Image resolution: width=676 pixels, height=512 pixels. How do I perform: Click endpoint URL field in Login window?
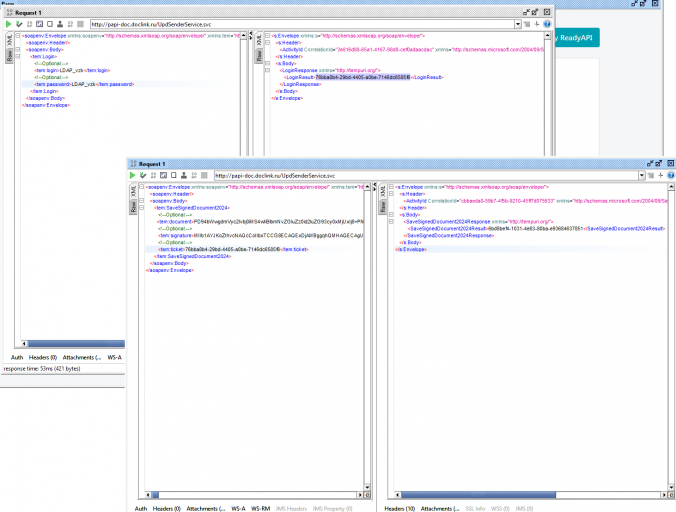coord(302,24)
